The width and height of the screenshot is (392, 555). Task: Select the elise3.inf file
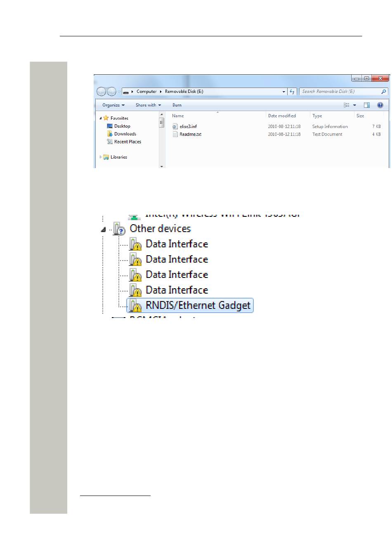click(188, 126)
